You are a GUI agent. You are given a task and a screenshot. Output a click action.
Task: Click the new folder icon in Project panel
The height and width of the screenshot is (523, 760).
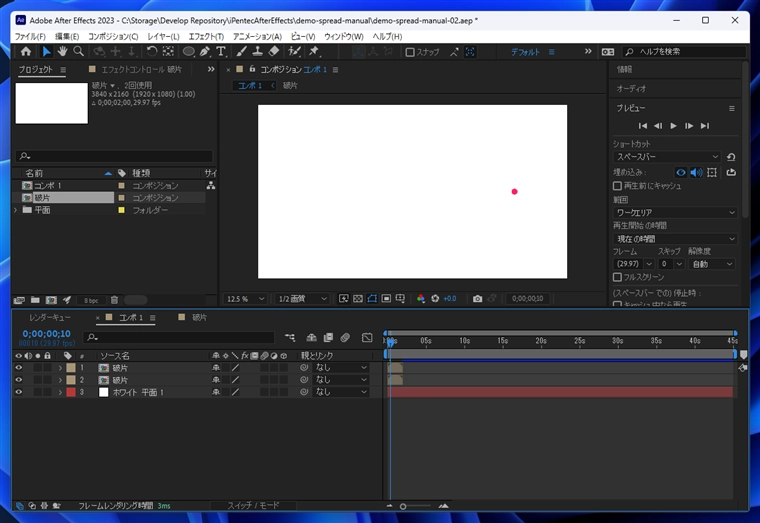coord(35,300)
